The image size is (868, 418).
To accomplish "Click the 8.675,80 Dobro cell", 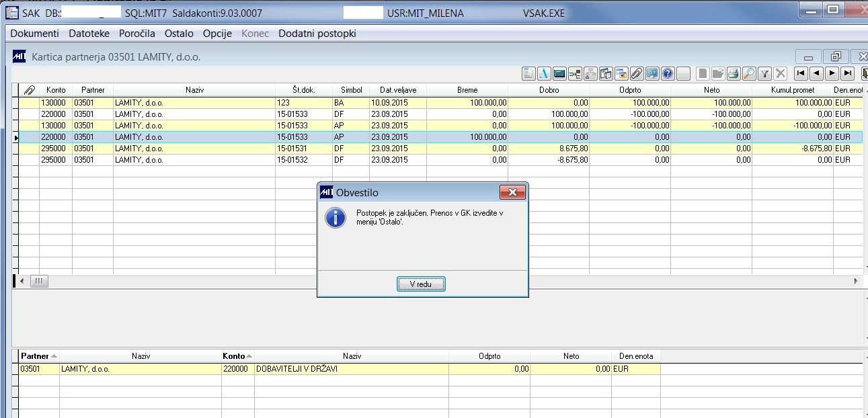I will click(549, 149).
